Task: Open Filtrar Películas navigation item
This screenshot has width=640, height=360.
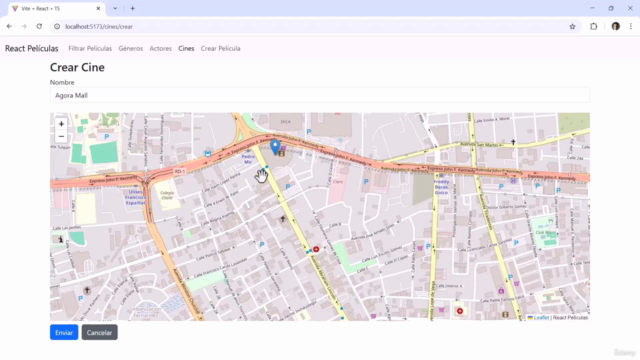Action: [90, 48]
